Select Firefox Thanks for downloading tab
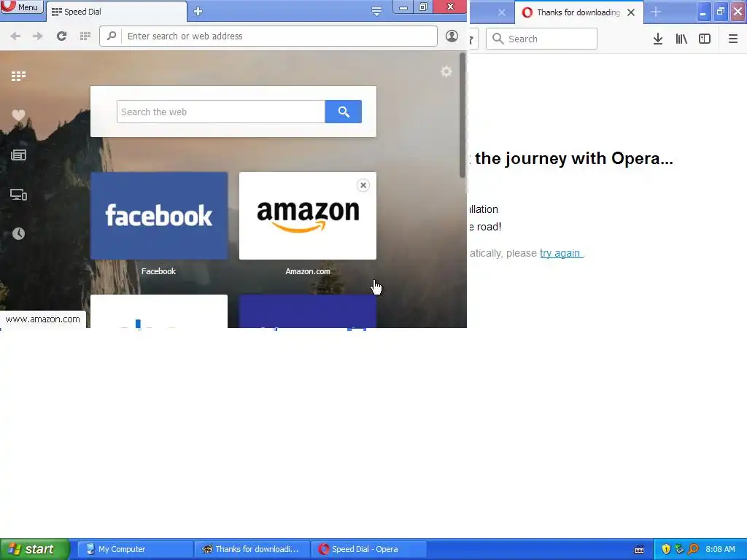Screen dimensions: 747x560 tap(578, 12)
